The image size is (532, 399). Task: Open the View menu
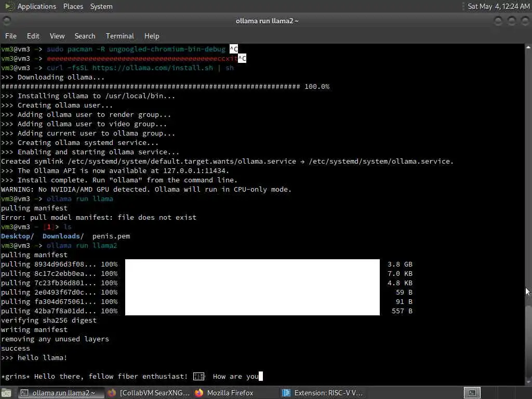click(x=57, y=36)
